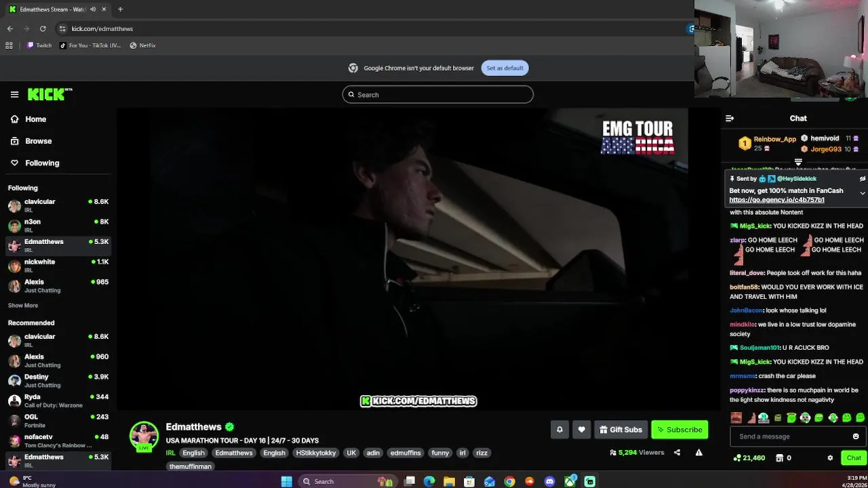
Task: Click Set as default Chrome button
Action: (x=505, y=68)
